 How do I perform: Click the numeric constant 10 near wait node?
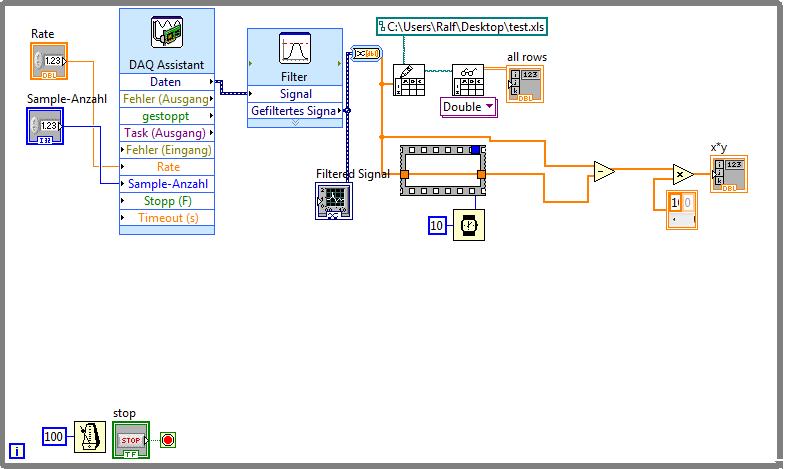(437, 225)
